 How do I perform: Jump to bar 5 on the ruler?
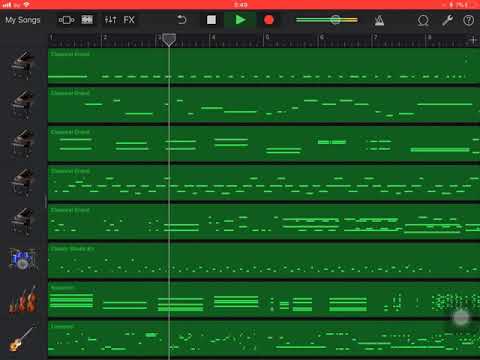pyautogui.click(x=267, y=37)
